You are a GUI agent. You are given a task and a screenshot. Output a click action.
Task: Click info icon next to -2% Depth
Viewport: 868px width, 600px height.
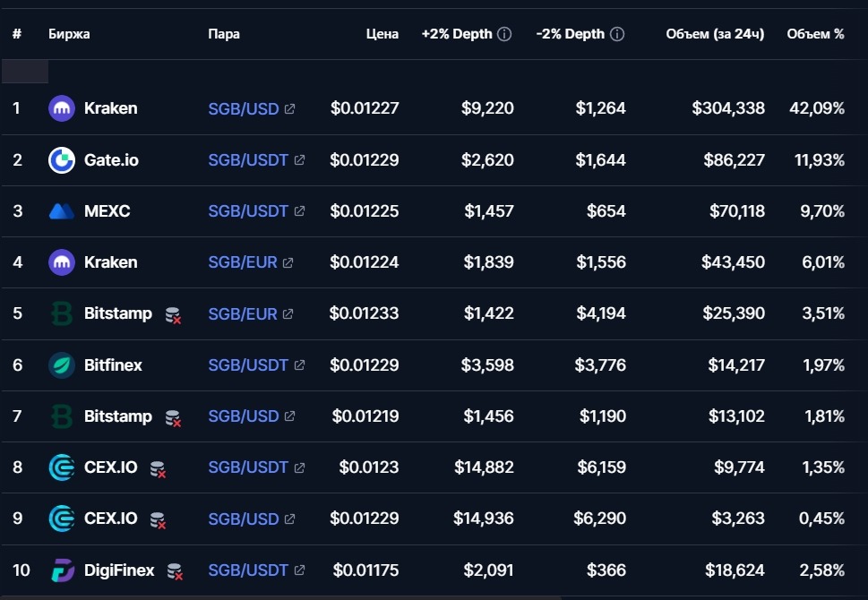617,34
